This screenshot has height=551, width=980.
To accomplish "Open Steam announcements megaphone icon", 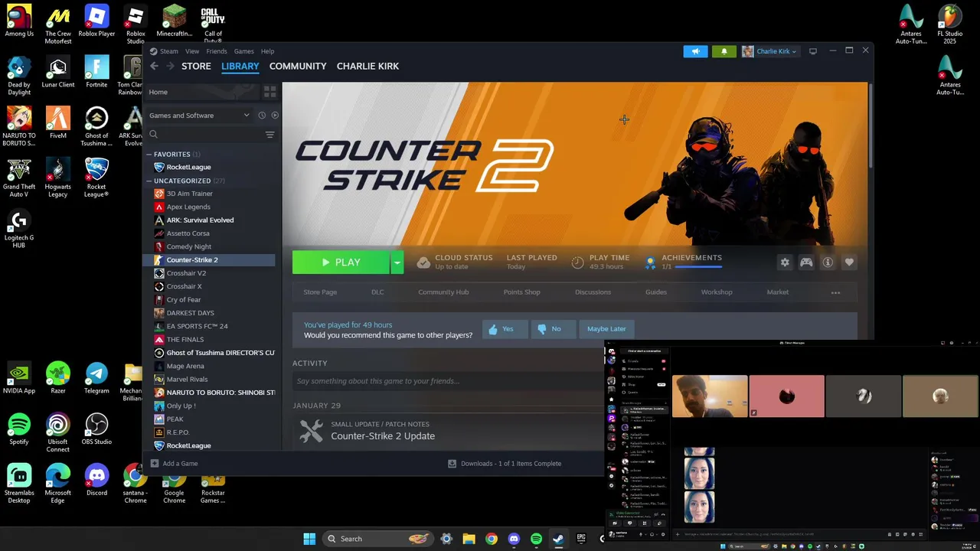I will point(695,51).
